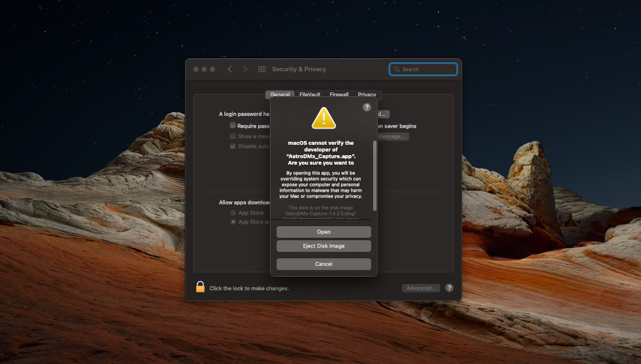Click 'Click the lock to make changes.' text
Viewport: 641px width, 364px height.
point(249,288)
